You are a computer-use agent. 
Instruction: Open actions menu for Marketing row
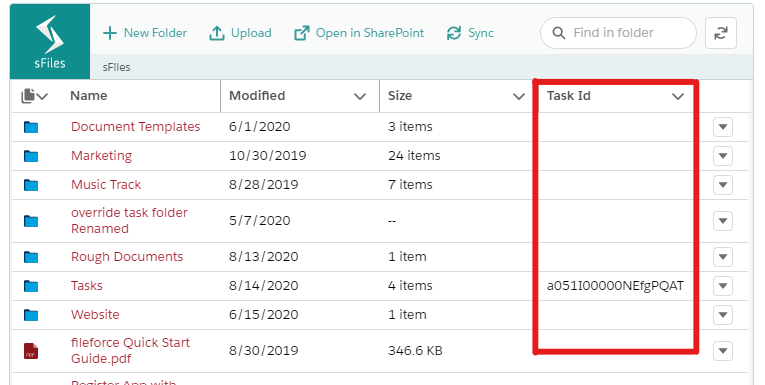723,156
